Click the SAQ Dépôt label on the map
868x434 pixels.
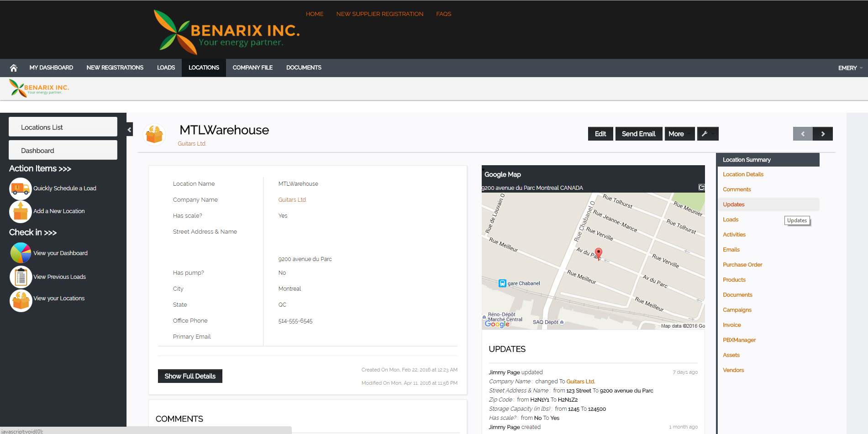[545, 322]
